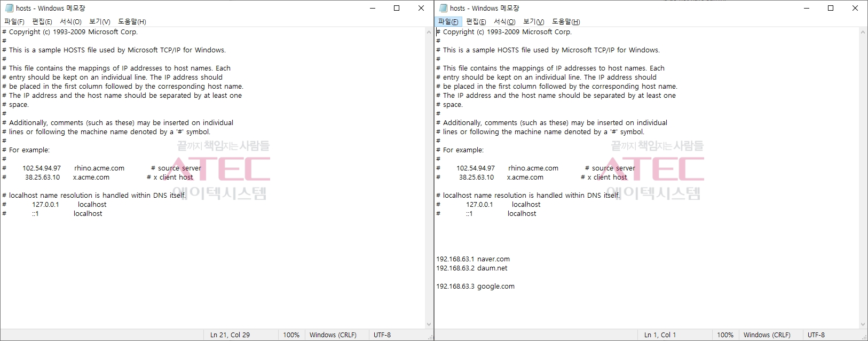This screenshot has width=868, height=341.
Task: Click resize grip at right window's corner
Action: click(864, 337)
